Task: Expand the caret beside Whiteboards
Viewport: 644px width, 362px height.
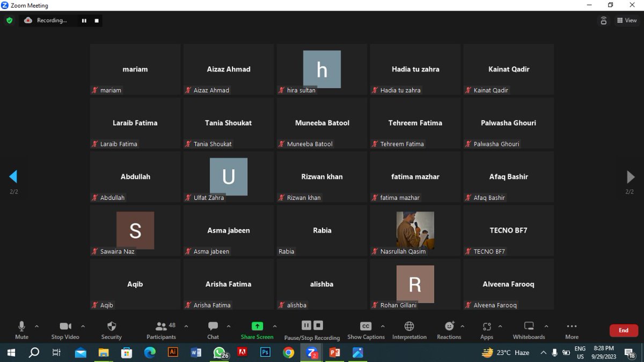Action: point(546,326)
